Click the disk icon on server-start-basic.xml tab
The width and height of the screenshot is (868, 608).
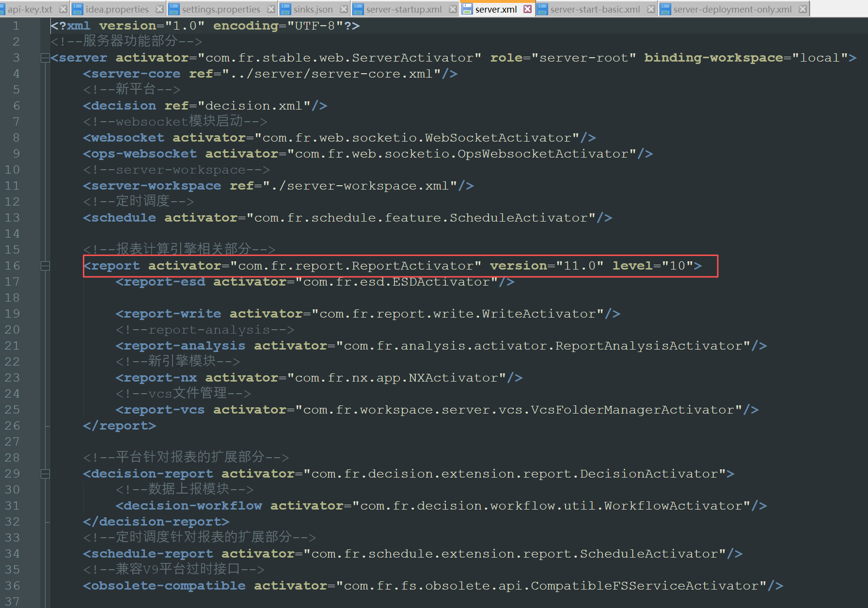tap(542, 9)
